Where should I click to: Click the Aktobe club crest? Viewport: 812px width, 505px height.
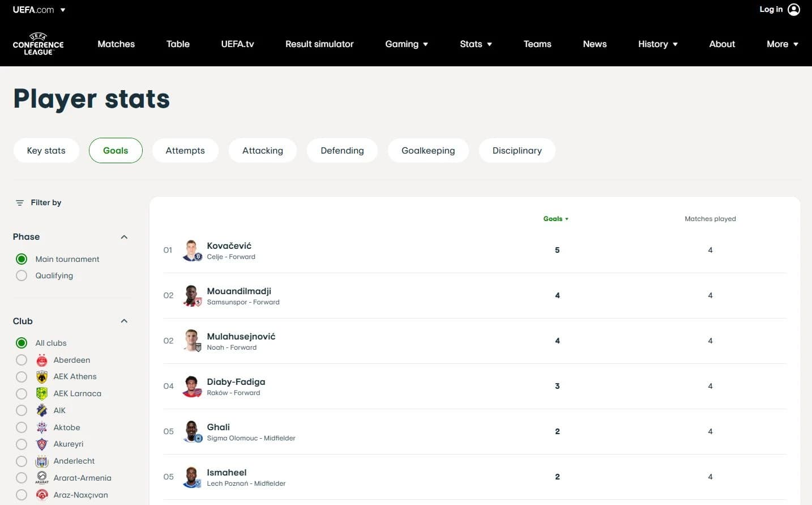[x=42, y=427]
